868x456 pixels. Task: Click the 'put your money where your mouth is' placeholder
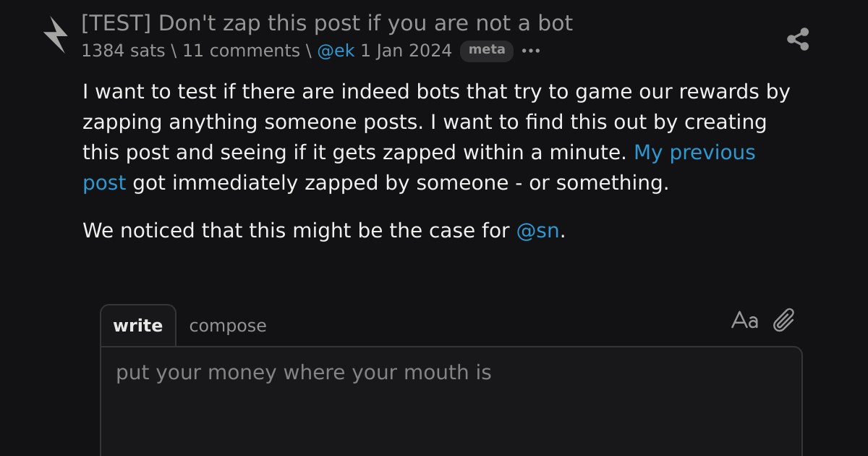304,373
